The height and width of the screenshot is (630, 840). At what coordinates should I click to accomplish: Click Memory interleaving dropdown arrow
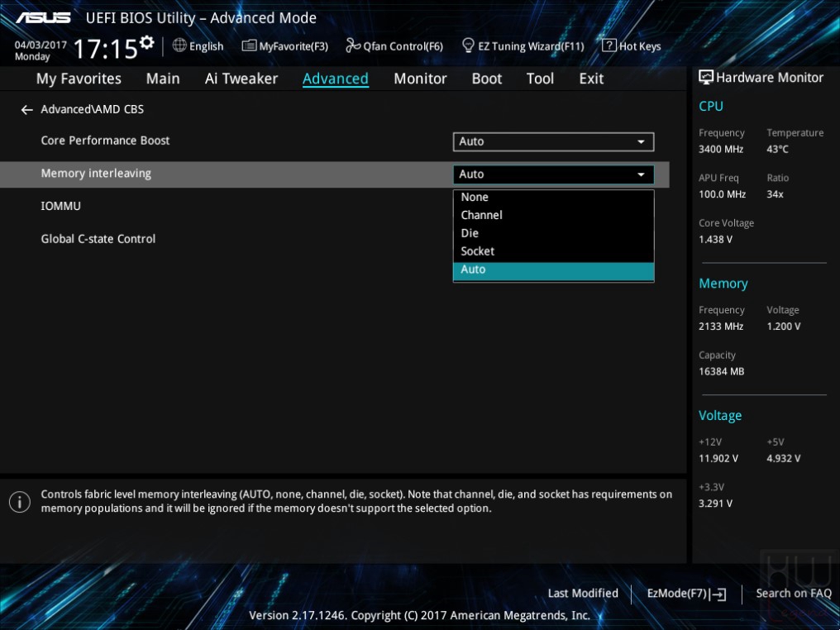[x=641, y=174]
